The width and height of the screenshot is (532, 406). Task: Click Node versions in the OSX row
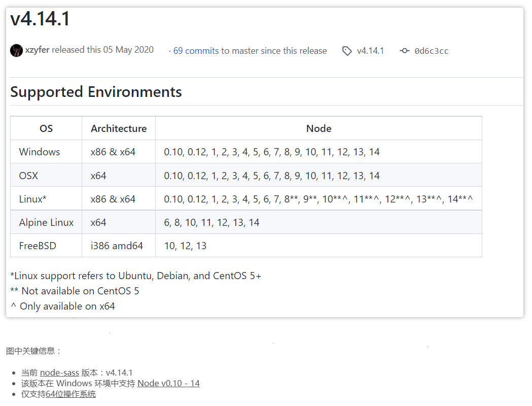click(x=318, y=175)
